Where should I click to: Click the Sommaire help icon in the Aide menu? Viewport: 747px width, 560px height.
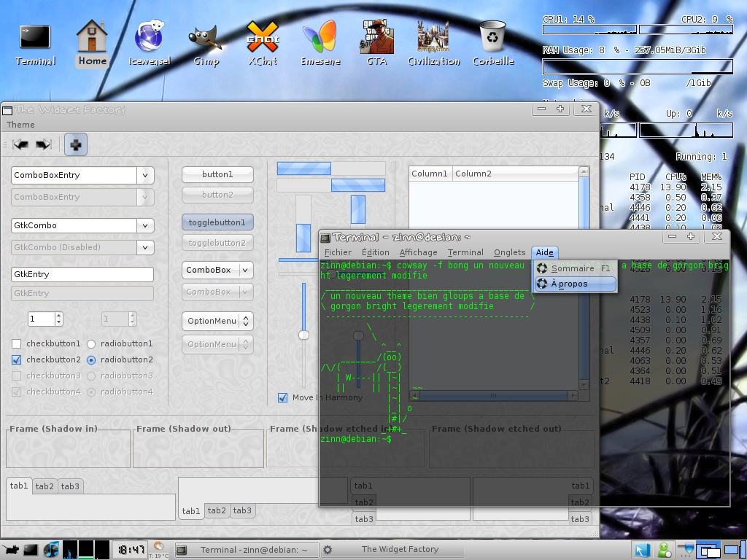coord(542,268)
